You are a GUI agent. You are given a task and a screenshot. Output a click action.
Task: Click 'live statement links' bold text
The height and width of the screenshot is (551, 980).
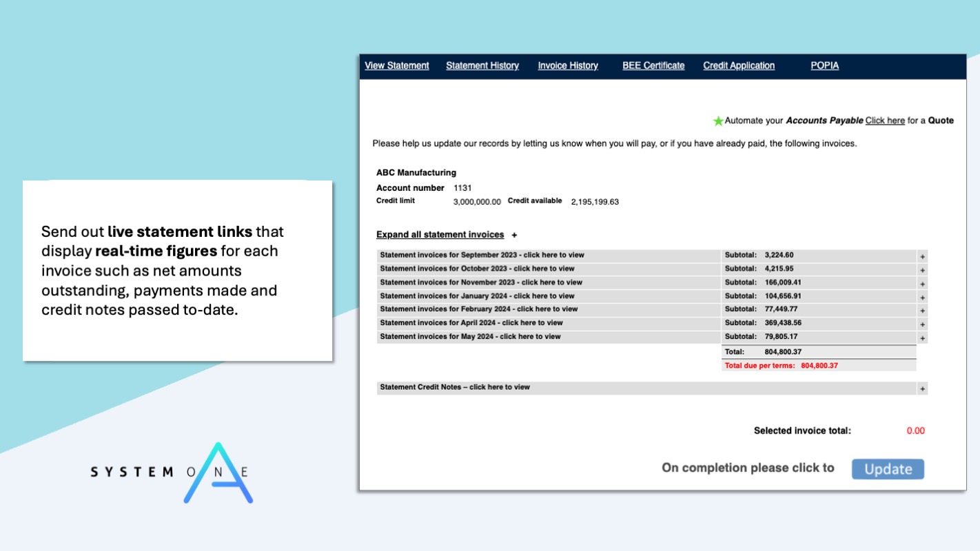click(x=180, y=231)
